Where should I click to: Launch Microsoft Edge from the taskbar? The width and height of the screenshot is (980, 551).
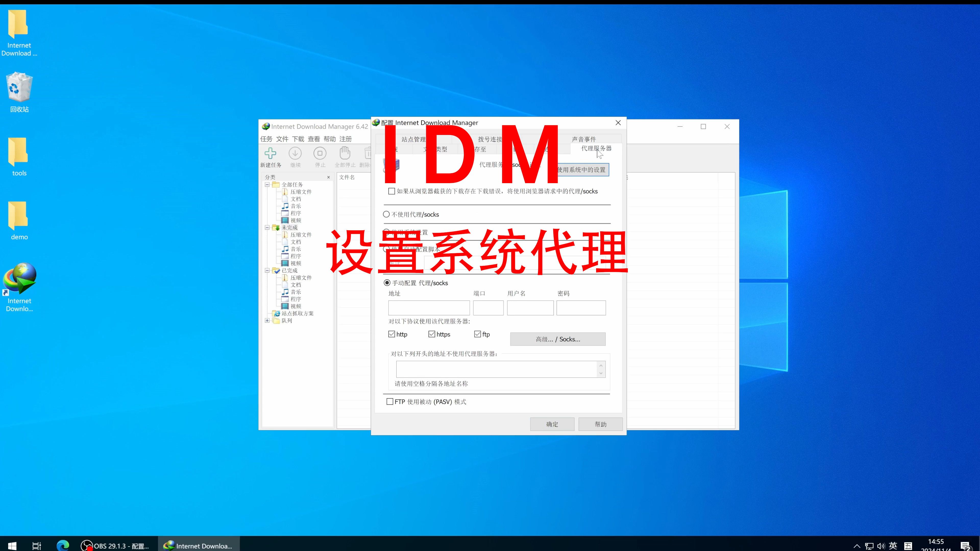(63, 546)
